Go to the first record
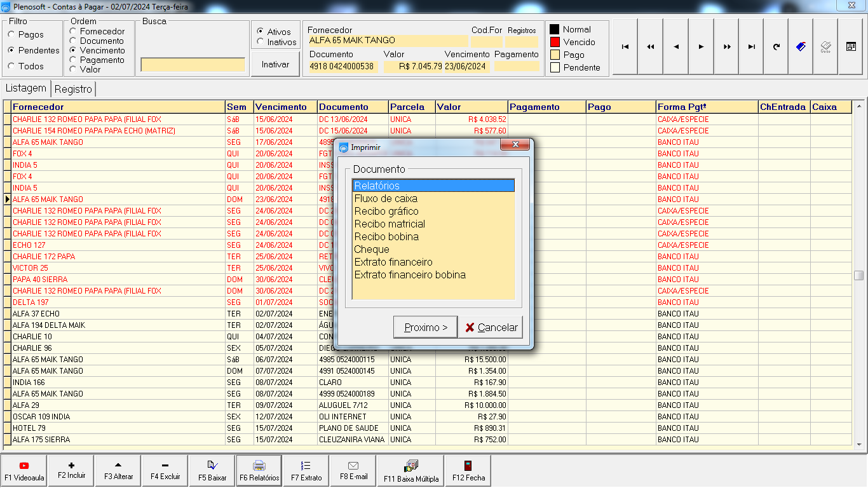This screenshot has height=488, width=868. (625, 47)
